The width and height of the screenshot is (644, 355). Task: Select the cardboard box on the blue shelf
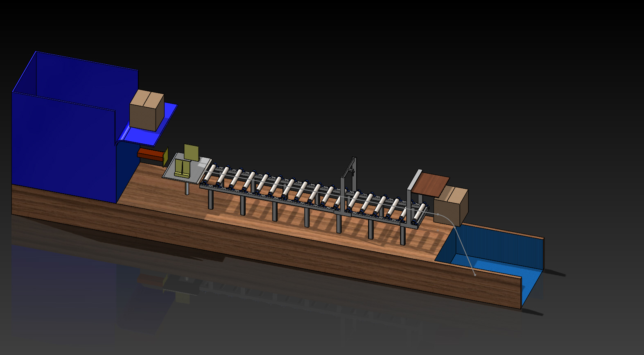pos(146,111)
